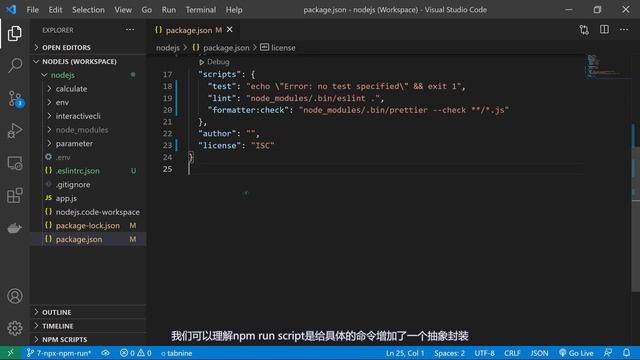640x360 pixels.
Task: Click Explorer more actions ellipsis
Action: [130, 30]
